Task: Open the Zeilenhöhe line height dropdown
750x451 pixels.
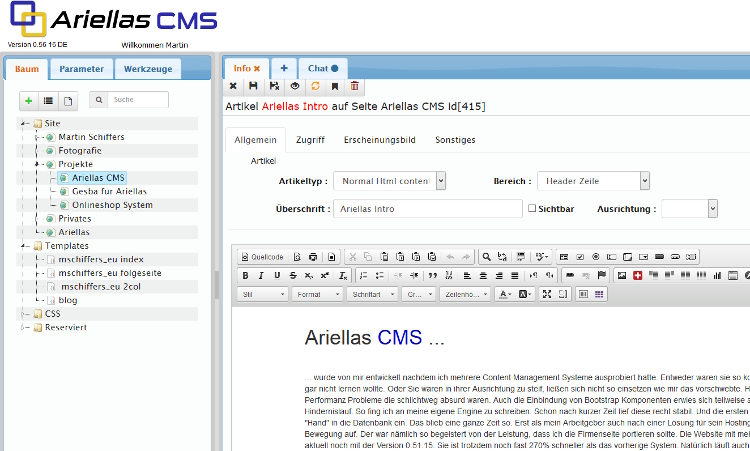Action: (x=465, y=294)
